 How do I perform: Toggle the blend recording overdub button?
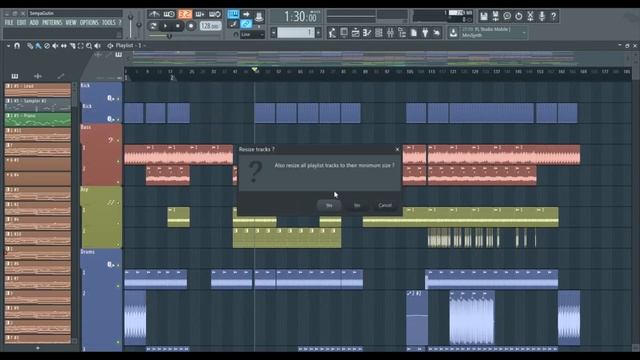[200, 15]
